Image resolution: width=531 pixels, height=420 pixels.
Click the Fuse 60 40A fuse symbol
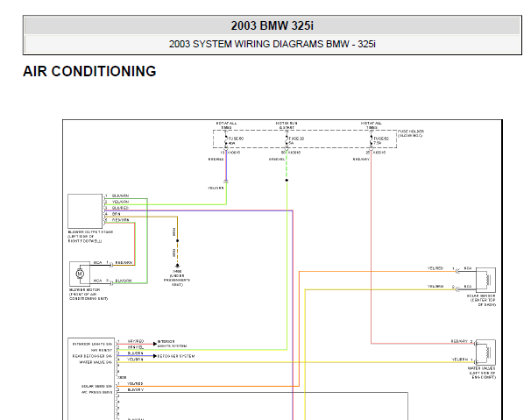point(226,140)
